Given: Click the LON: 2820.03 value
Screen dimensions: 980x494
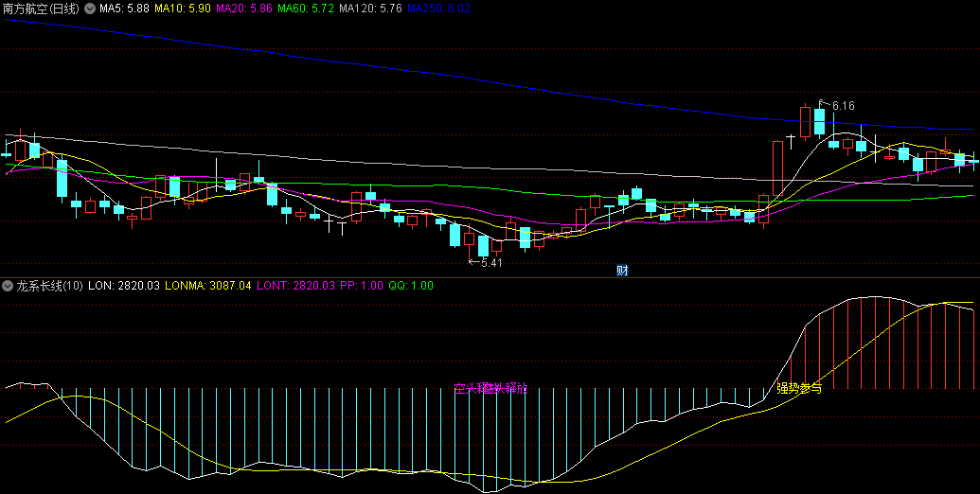Looking at the screenshot, I should tap(124, 286).
